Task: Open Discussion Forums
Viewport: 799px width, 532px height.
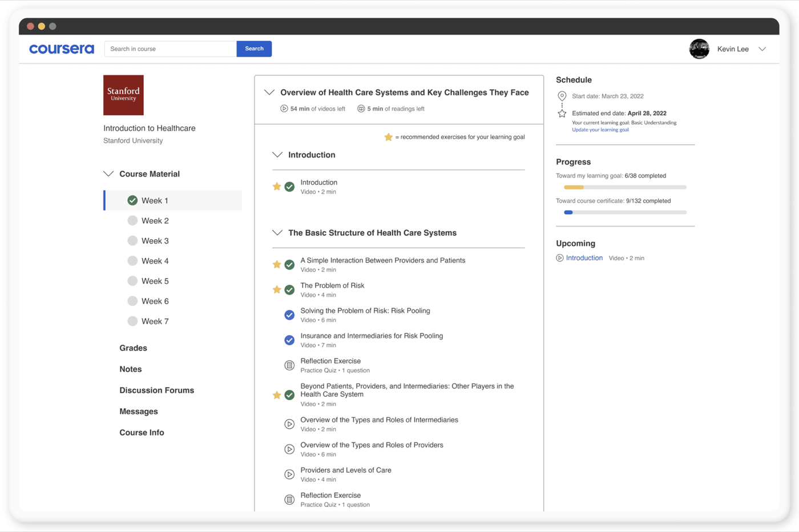Action: coord(157,390)
